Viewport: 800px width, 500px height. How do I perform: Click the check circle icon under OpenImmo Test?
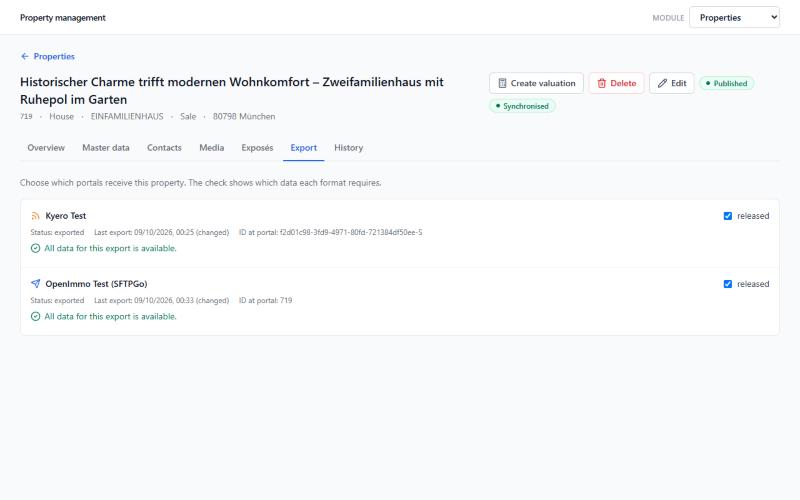pos(35,316)
